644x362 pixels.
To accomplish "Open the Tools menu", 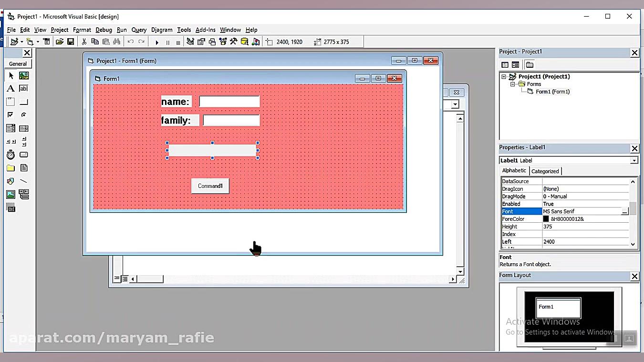I will [184, 30].
